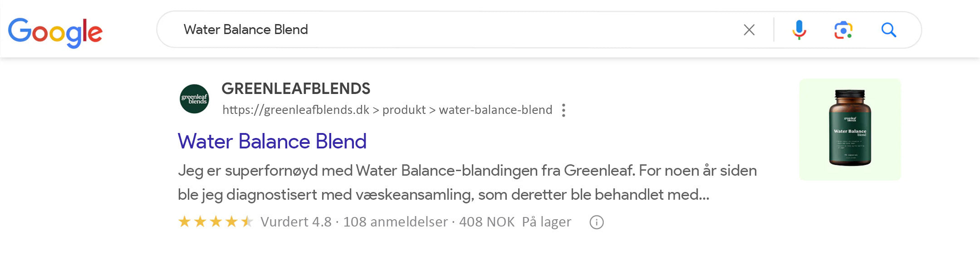This screenshot has width=980, height=266.
Task: Click the Google logo
Action: coord(55,32)
